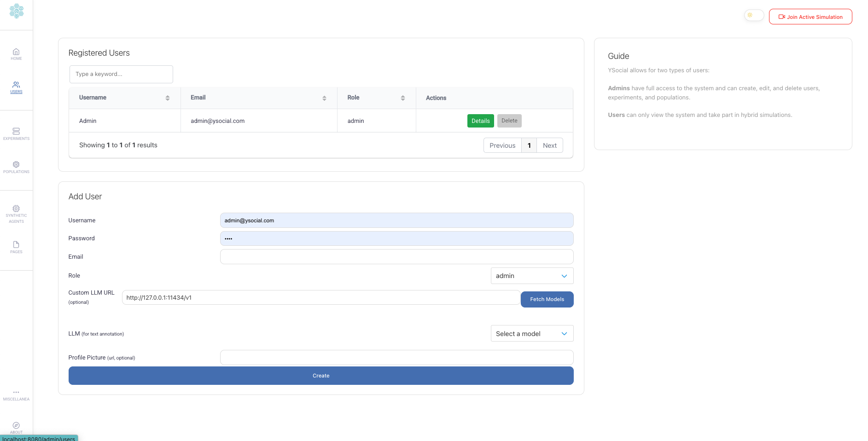Sort table by Username column
The height and width of the screenshot is (441, 868).
(x=167, y=98)
